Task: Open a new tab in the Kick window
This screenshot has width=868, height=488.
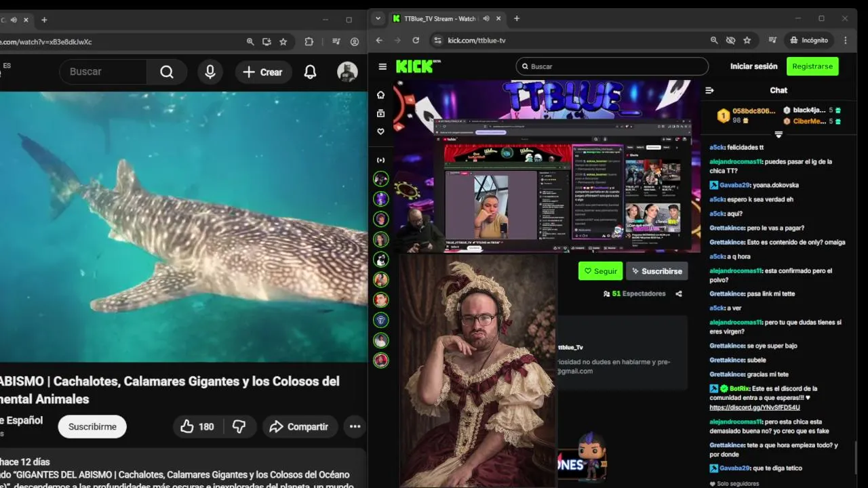Action: 517,19
